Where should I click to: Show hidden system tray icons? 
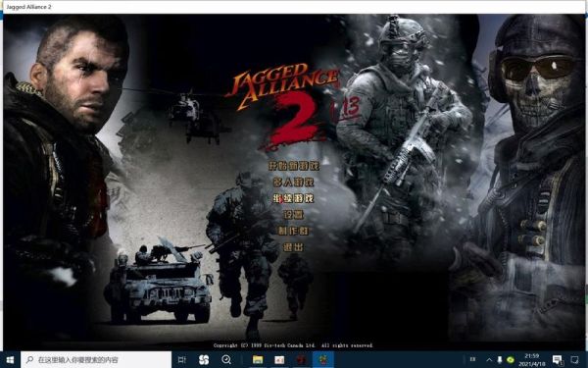(x=489, y=360)
